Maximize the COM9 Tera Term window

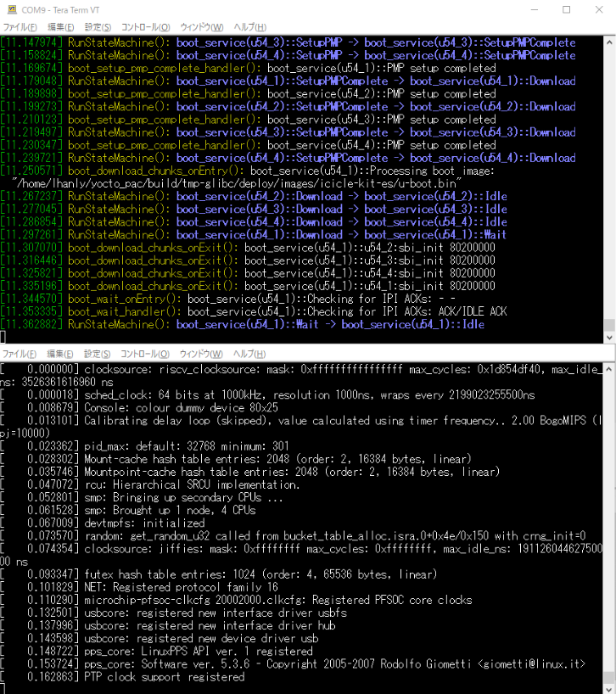(567, 9)
